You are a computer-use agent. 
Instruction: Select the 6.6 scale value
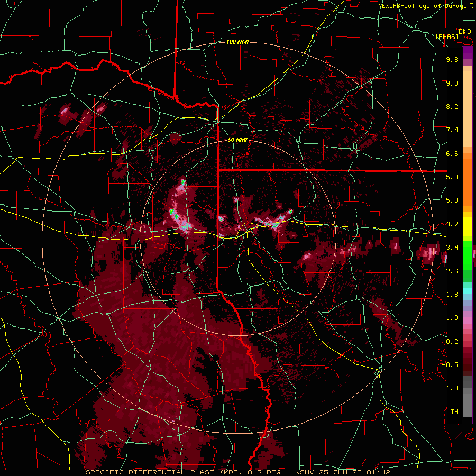(452, 153)
